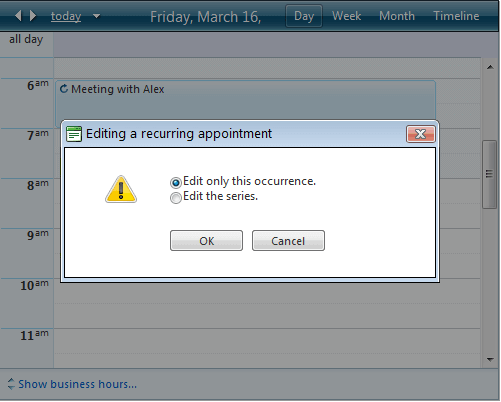Click the recurrence icon on Meeting with Alex
Screen dimensions: 501x402
click(64, 89)
